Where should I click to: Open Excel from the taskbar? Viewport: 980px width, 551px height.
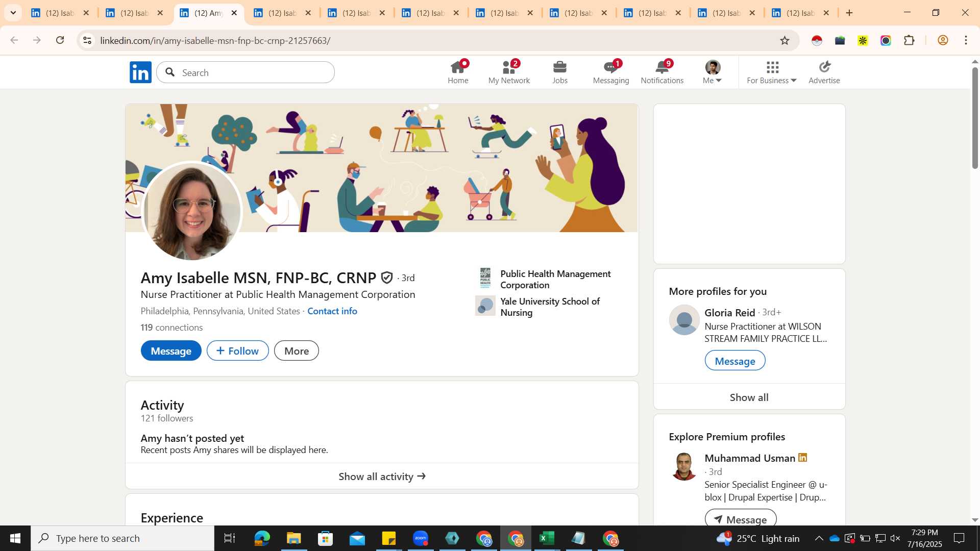547,538
